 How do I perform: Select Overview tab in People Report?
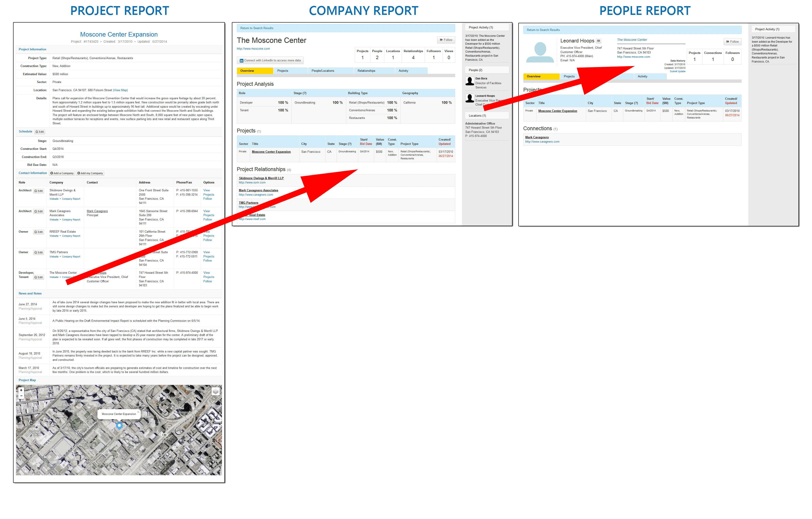(x=541, y=76)
